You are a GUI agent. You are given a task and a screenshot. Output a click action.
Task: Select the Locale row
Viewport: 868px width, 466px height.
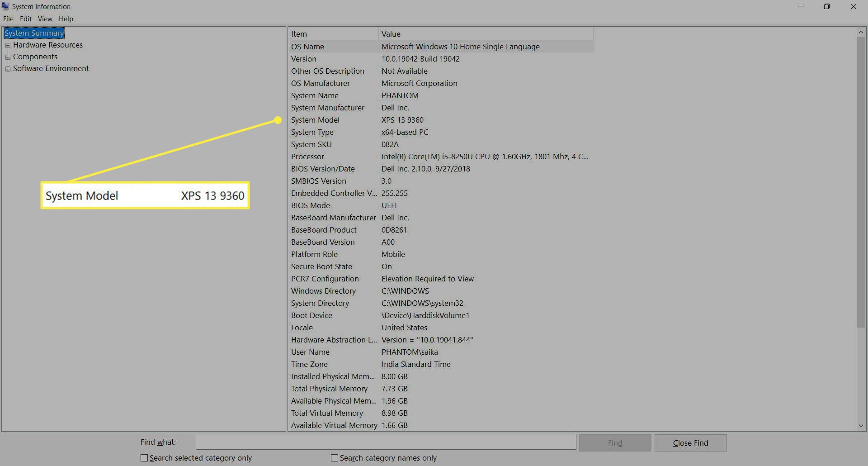click(x=441, y=328)
